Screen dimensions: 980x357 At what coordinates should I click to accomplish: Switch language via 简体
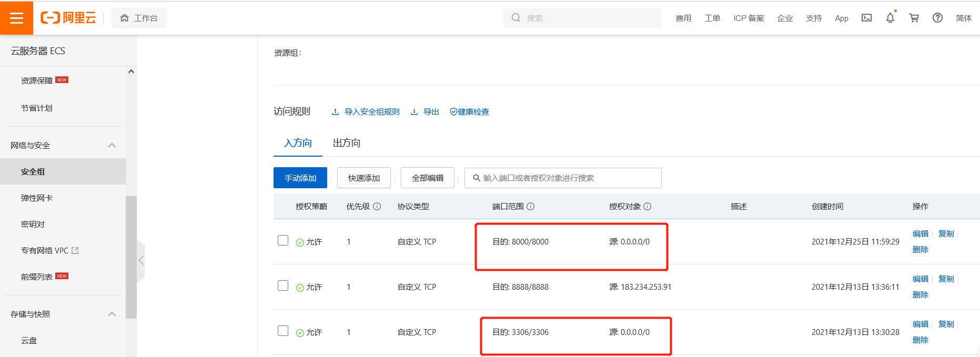tap(964, 18)
